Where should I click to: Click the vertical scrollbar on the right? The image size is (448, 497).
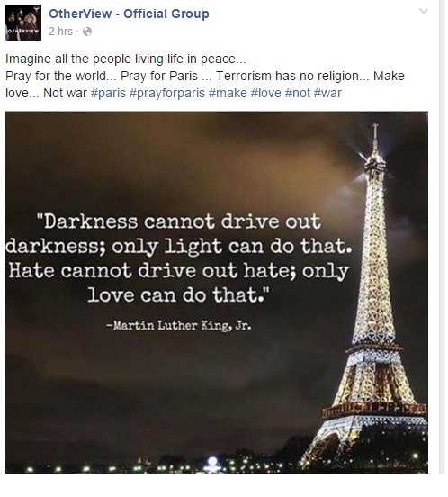click(x=442, y=237)
